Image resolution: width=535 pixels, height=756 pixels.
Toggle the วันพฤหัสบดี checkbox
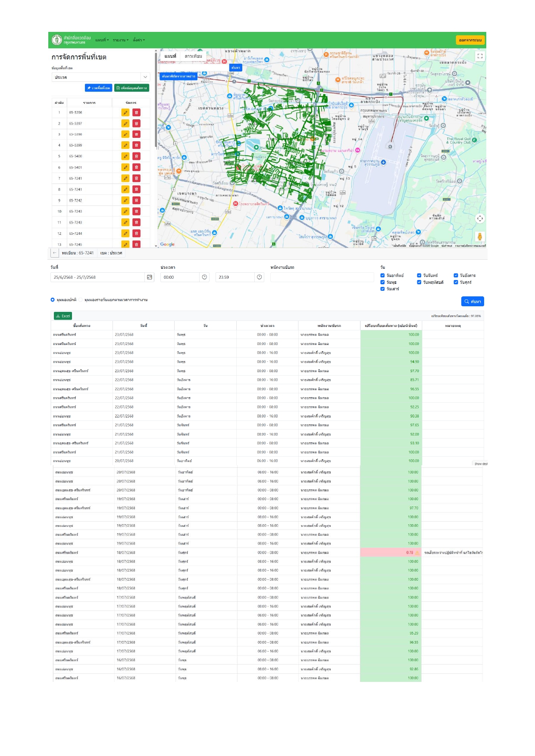419,282
